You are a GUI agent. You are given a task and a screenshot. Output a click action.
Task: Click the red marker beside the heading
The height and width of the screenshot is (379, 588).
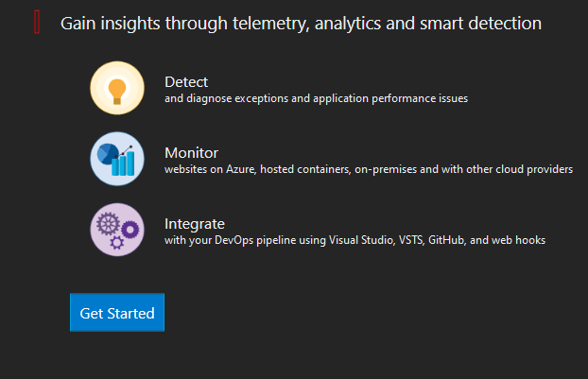37,23
